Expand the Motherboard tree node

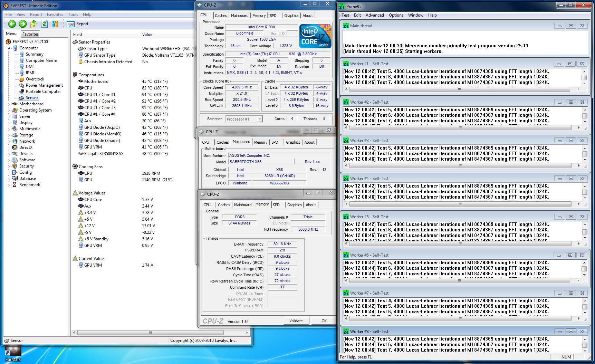point(9,104)
